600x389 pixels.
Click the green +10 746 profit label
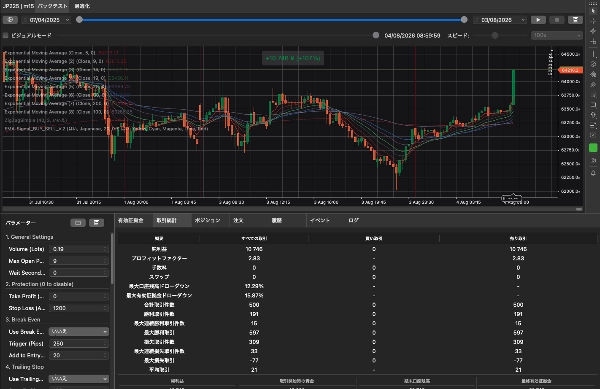tap(293, 58)
